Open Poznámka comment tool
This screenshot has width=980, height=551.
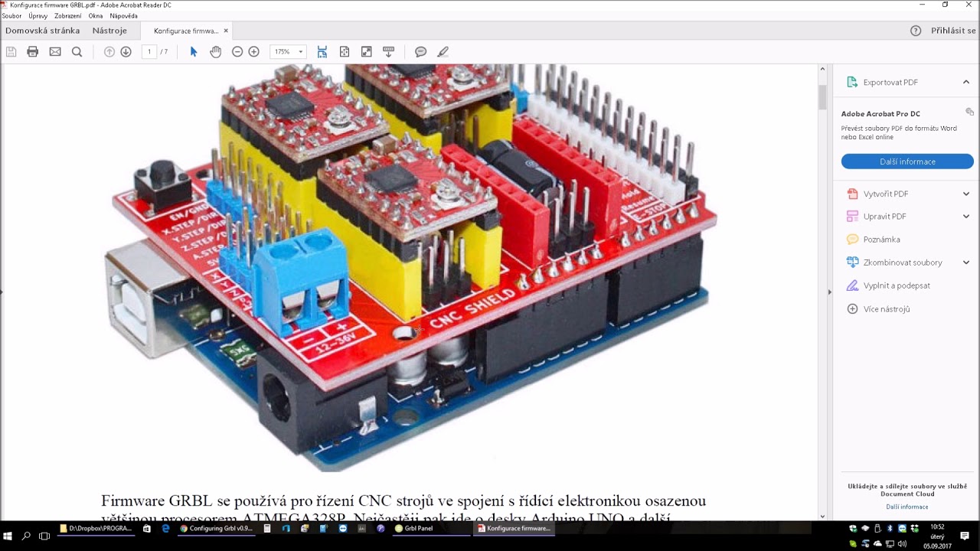tap(881, 240)
